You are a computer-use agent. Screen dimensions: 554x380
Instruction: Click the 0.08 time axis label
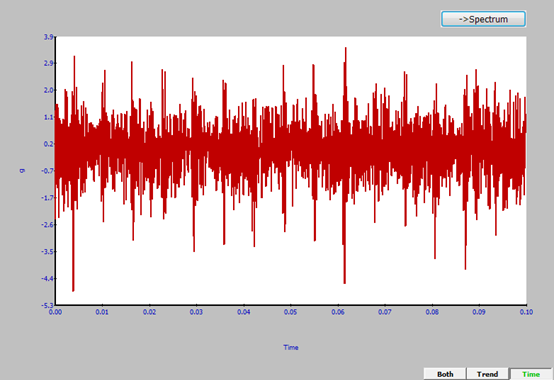pyautogui.click(x=432, y=312)
